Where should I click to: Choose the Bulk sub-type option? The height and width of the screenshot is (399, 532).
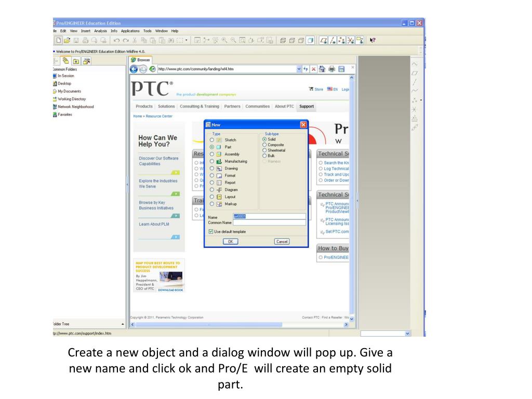(264, 155)
